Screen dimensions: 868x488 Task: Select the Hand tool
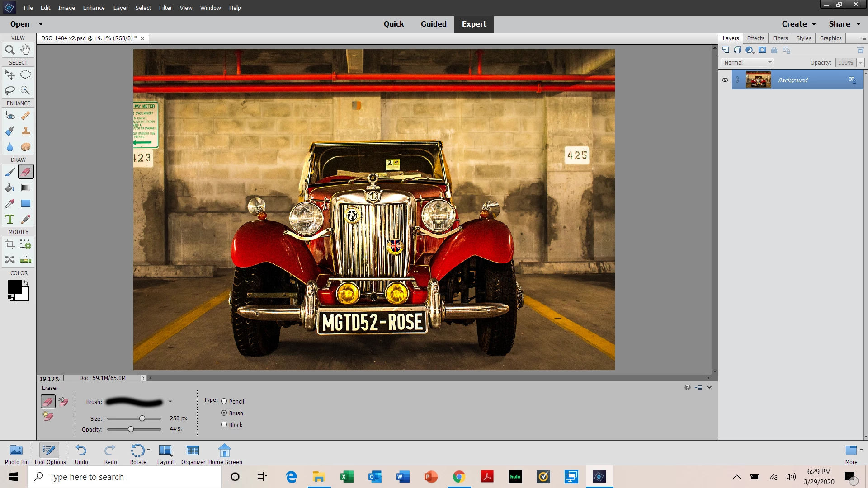(26, 50)
